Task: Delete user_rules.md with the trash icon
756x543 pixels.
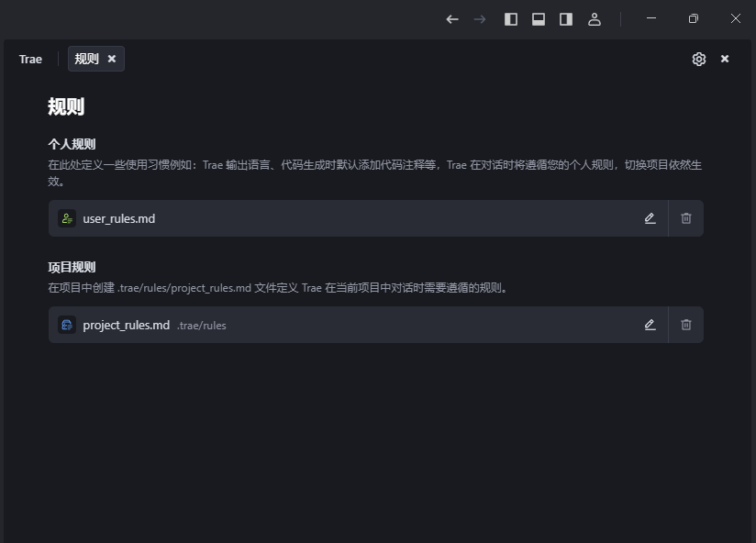Action: pyautogui.click(x=686, y=218)
